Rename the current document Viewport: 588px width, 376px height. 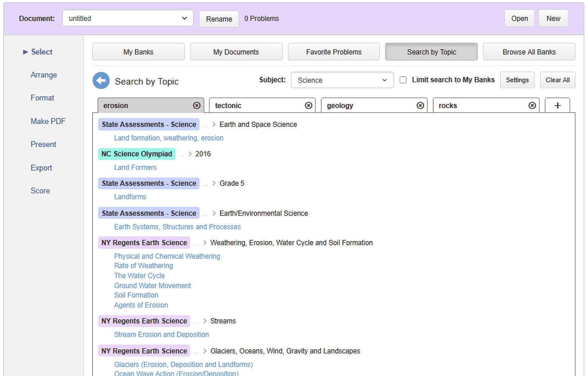(x=219, y=19)
